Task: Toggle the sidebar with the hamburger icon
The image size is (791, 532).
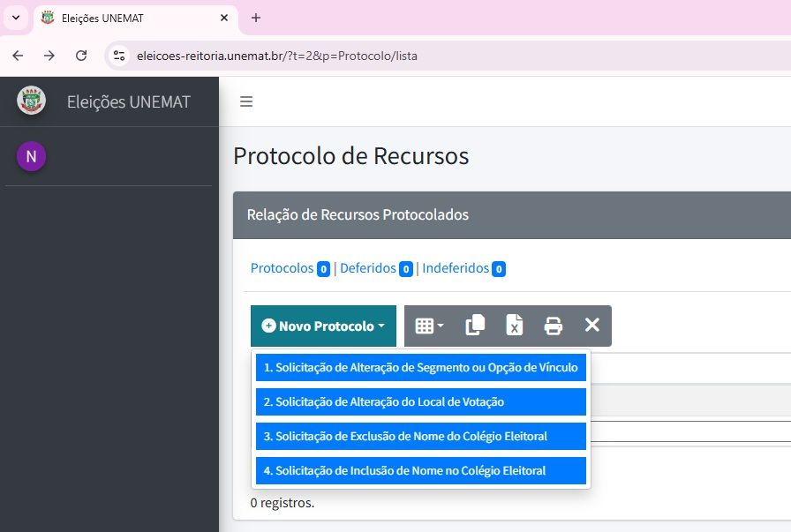Action: pyautogui.click(x=246, y=101)
